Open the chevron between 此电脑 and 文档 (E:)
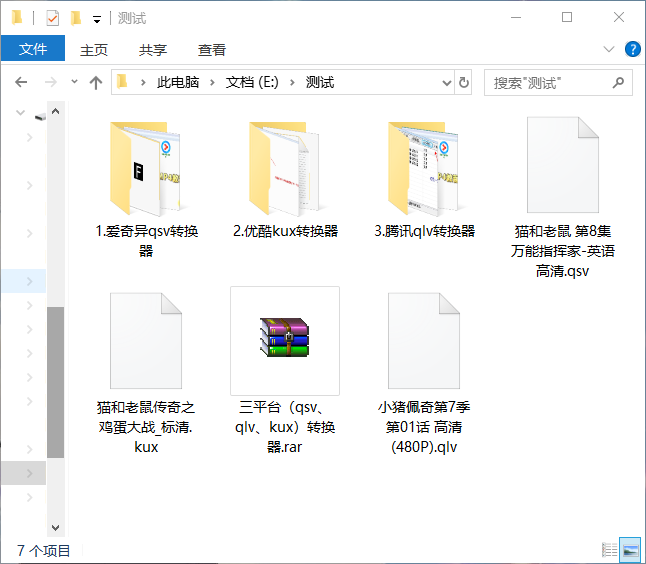Screen dimensions: 646x564 (213, 82)
